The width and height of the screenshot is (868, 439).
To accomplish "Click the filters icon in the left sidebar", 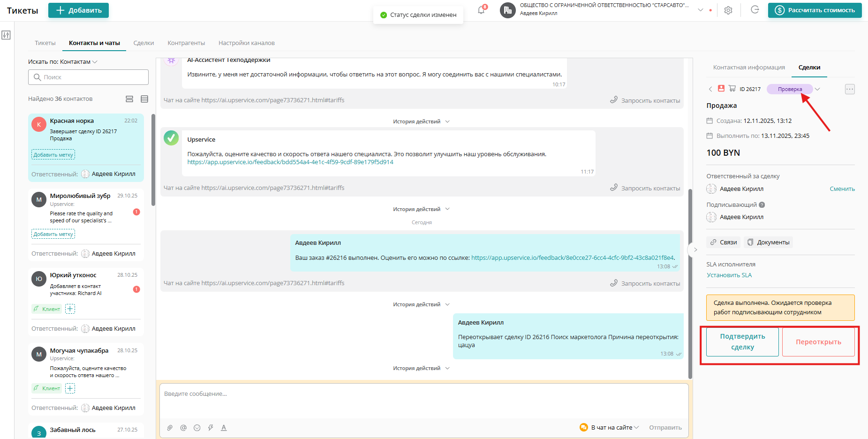I will point(6,35).
